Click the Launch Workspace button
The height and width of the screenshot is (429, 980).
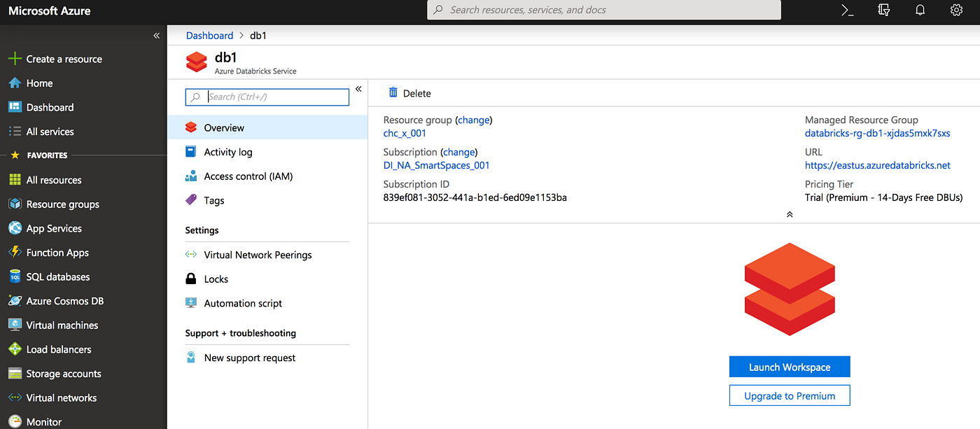tap(790, 366)
